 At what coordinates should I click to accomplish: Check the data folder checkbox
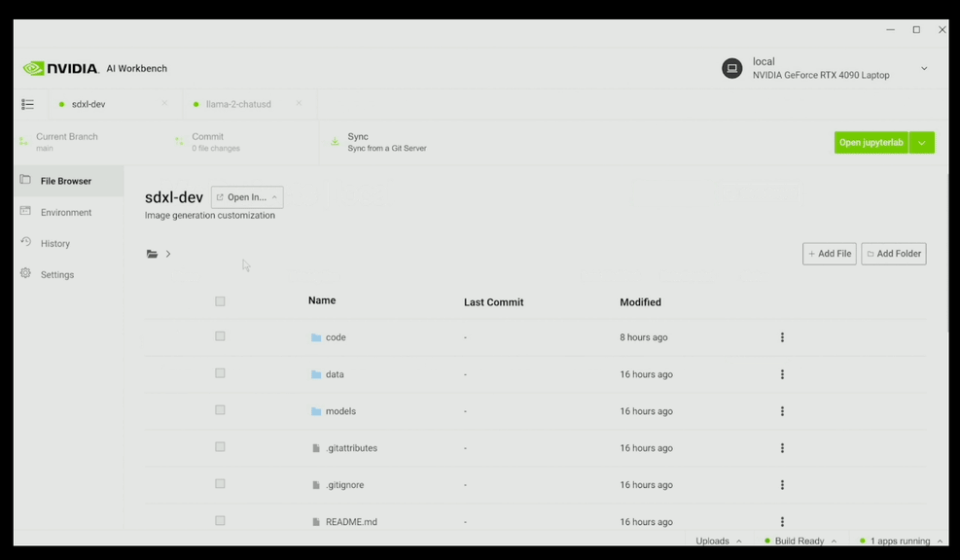[x=220, y=372]
